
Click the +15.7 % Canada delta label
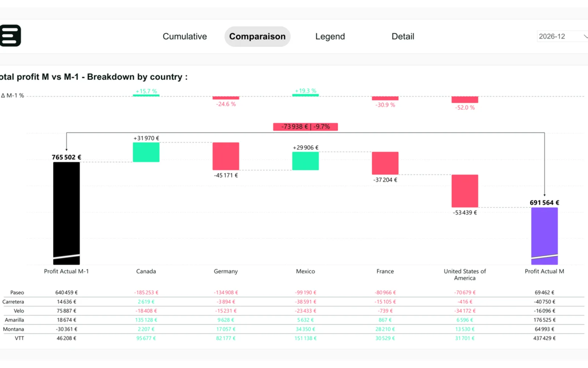(146, 91)
